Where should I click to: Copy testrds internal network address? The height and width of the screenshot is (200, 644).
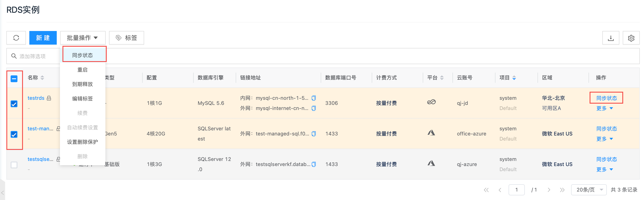click(314, 98)
